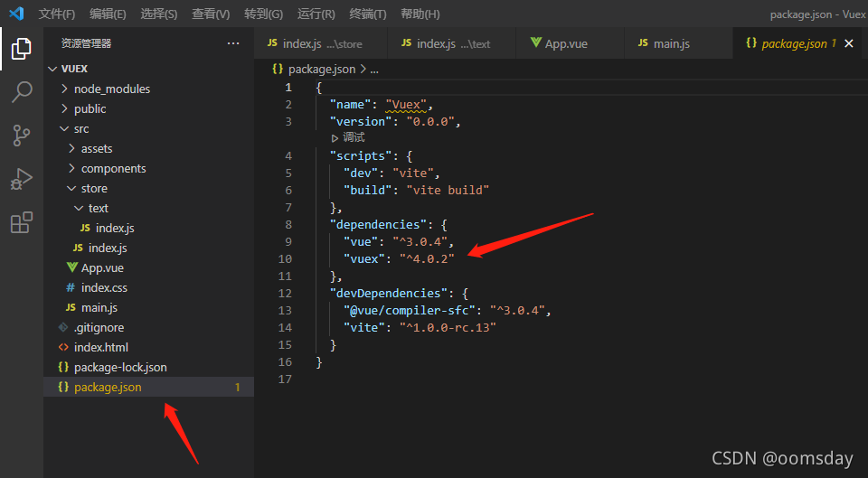Collapse the store folder
The width and height of the screenshot is (868, 478).
[148, 188]
